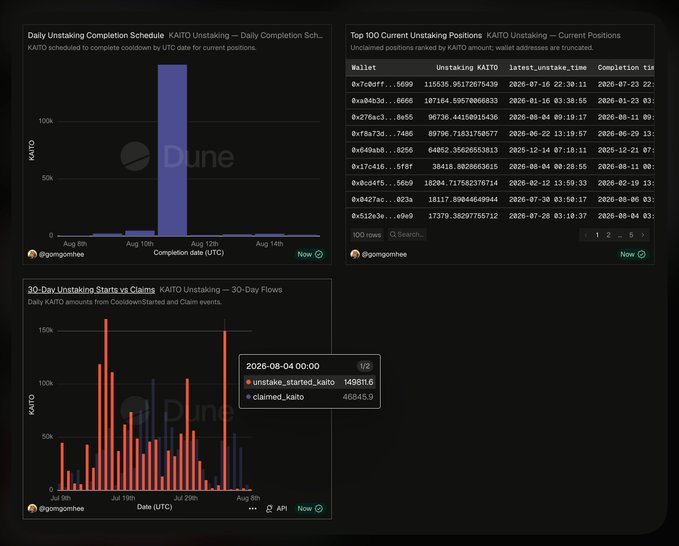Open @gomgomhee avatar on 30-Day Flows chart
Image resolution: width=679 pixels, height=546 pixels.
click(x=32, y=508)
